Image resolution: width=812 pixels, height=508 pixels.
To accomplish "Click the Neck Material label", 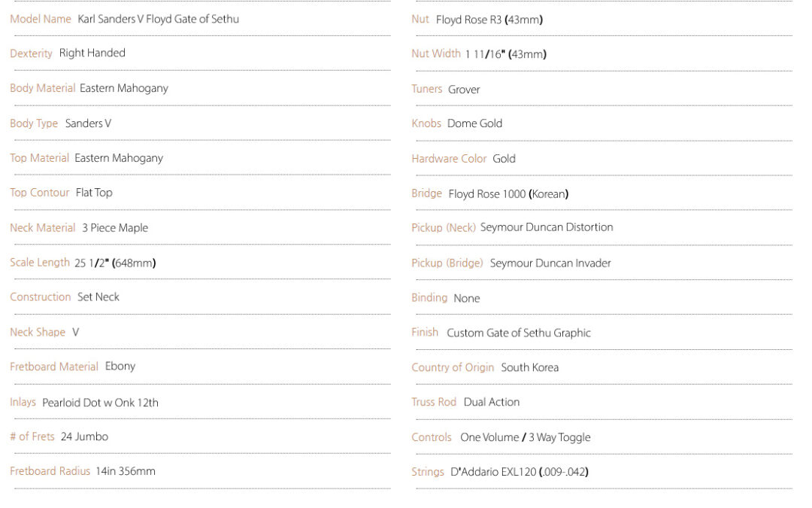I will point(42,227).
